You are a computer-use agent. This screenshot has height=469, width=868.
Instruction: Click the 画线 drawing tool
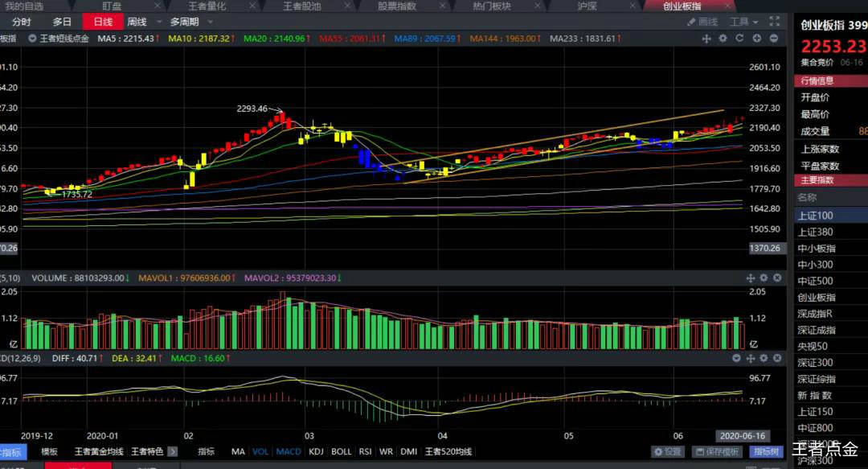coord(702,22)
